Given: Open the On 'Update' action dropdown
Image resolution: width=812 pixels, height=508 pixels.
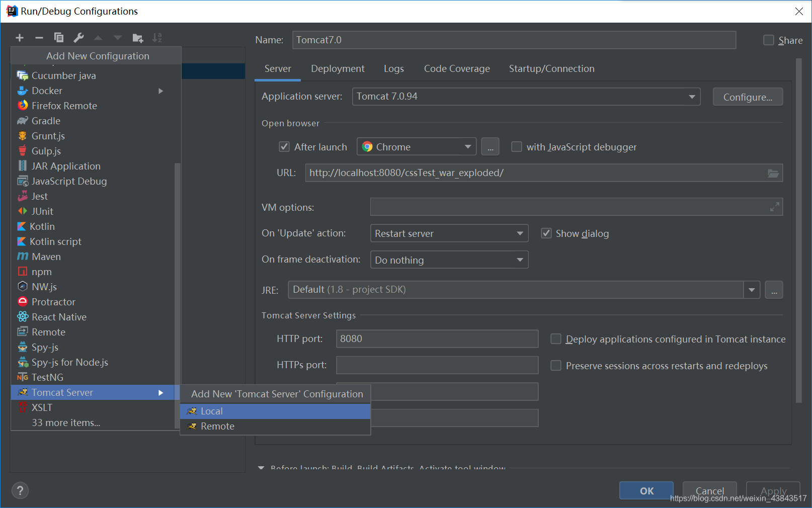Looking at the screenshot, I should pyautogui.click(x=449, y=233).
